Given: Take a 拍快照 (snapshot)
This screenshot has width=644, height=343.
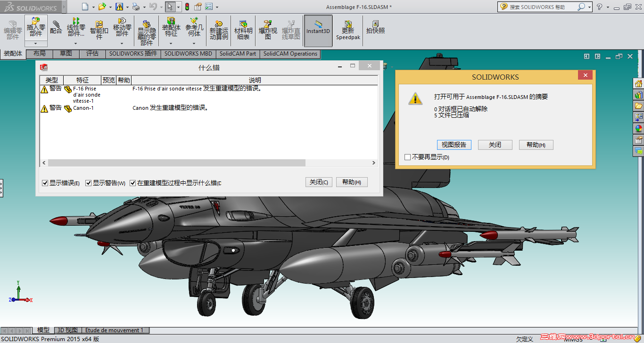Looking at the screenshot, I should 376,27.
